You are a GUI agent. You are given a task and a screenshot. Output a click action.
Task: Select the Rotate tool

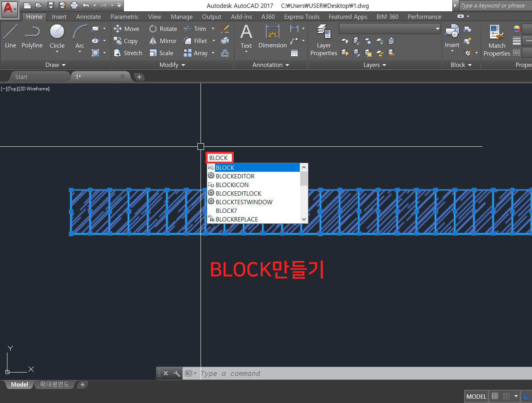click(163, 29)
